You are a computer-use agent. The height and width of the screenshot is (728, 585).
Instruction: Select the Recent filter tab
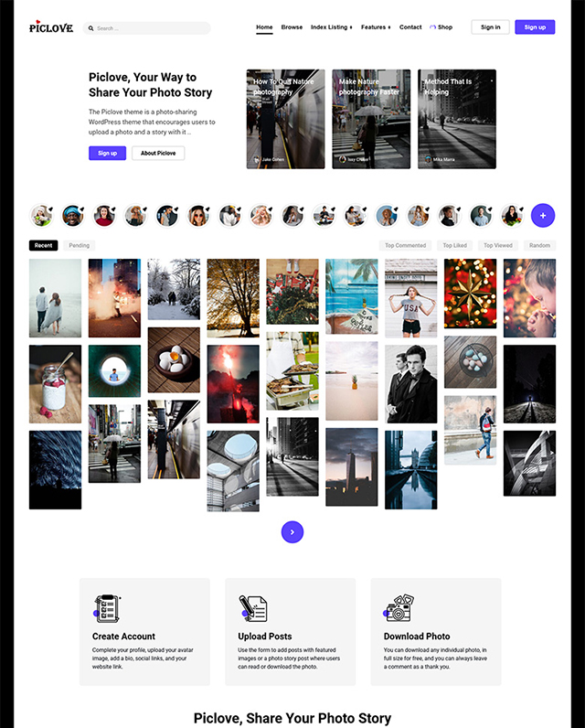tap(43, 245)
